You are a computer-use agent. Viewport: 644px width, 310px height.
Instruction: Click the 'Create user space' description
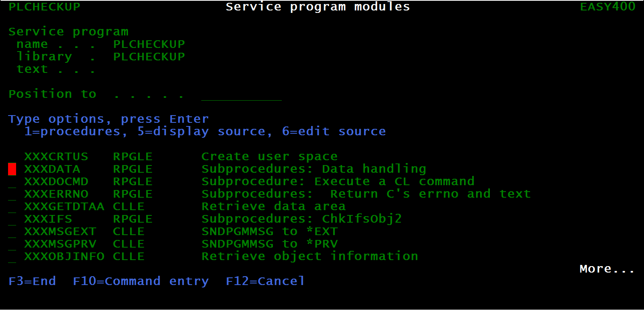(270, 157)
